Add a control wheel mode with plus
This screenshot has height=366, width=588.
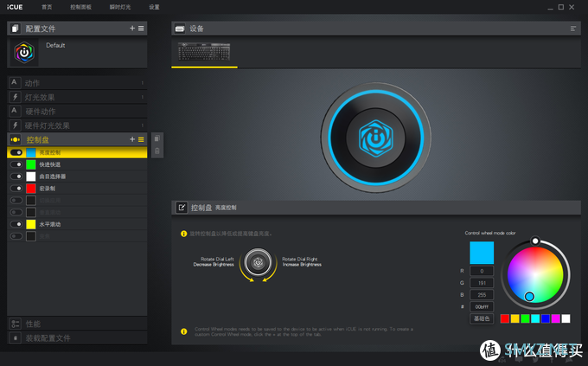pos(132,139)
